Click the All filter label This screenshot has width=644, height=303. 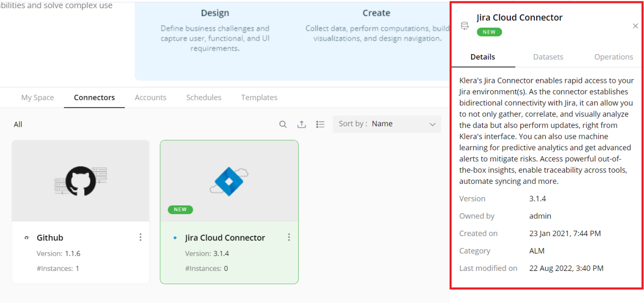point(18,124)
